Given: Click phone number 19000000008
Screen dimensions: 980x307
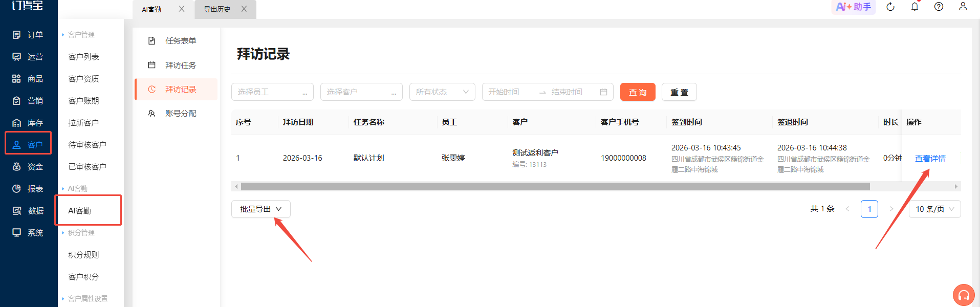Looking at the screenshot, I should (623, 158).
